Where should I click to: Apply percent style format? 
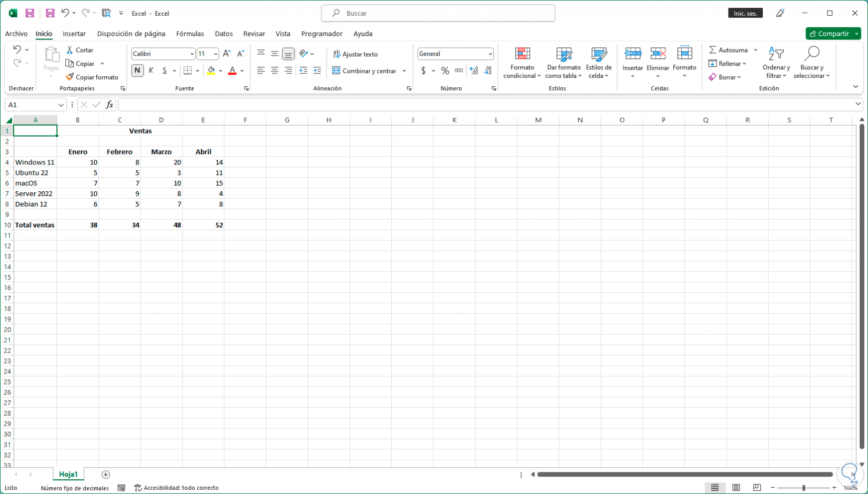[x=445, y=70]
